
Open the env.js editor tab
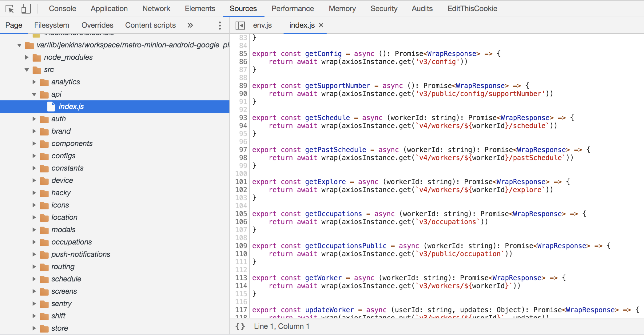(x=262, y=25)
